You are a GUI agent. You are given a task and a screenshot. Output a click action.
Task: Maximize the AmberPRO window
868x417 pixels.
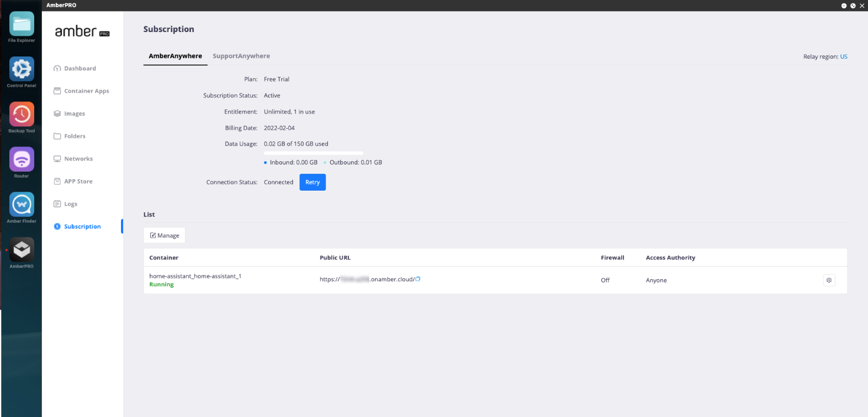(x=853, y=5)
